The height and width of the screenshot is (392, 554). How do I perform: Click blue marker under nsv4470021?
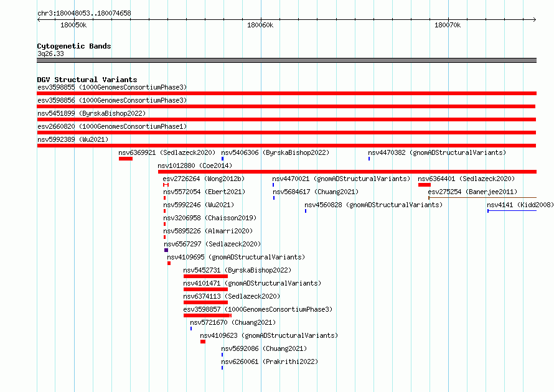(x=273, y=185)
